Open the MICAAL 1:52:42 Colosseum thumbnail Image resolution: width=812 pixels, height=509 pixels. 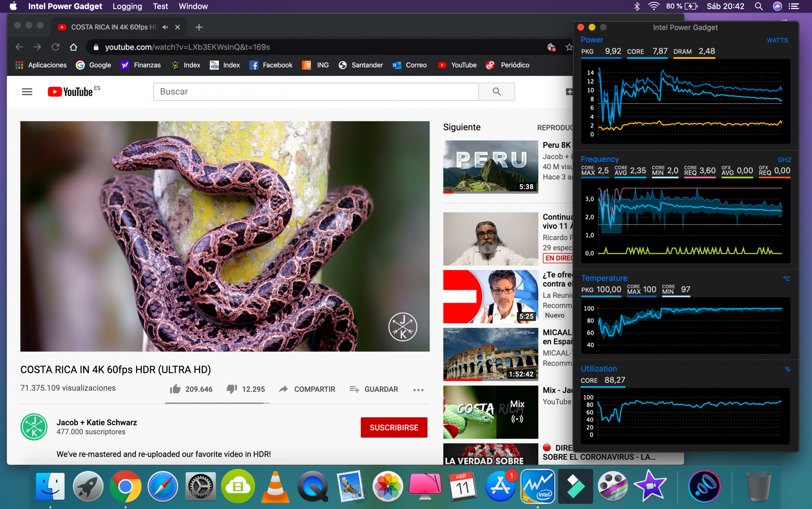click(x=491, y=354)
